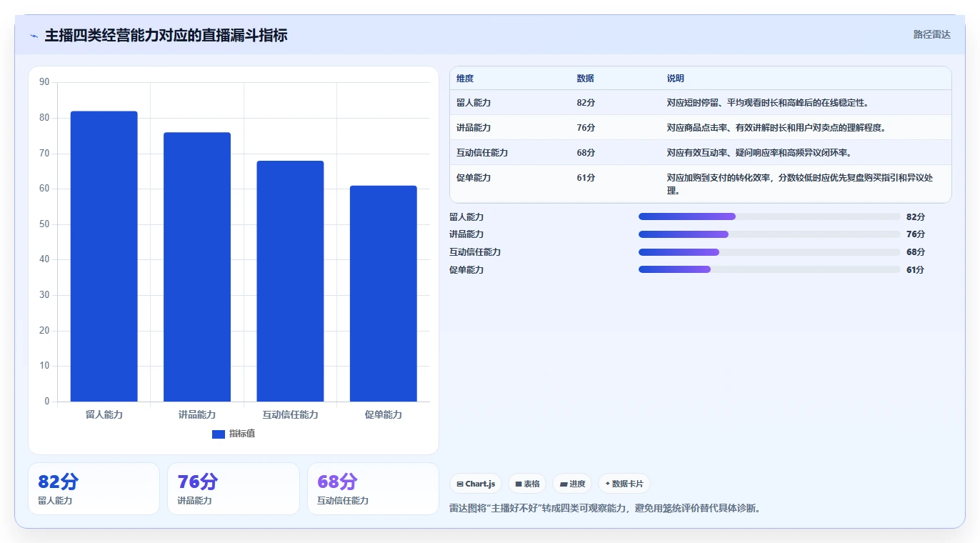
Task: Click the 互动信任能力 progress bar
Action: pos(769,252)
